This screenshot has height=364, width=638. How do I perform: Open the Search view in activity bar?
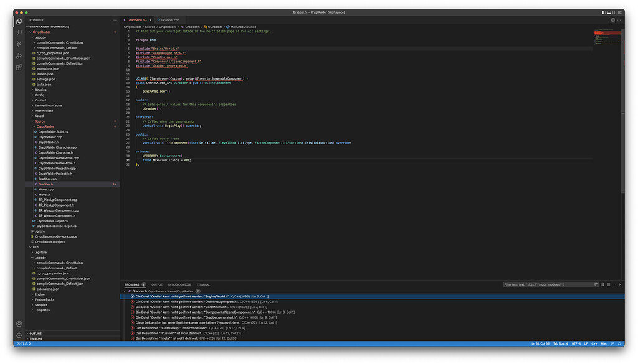click(x=19, y=33)
